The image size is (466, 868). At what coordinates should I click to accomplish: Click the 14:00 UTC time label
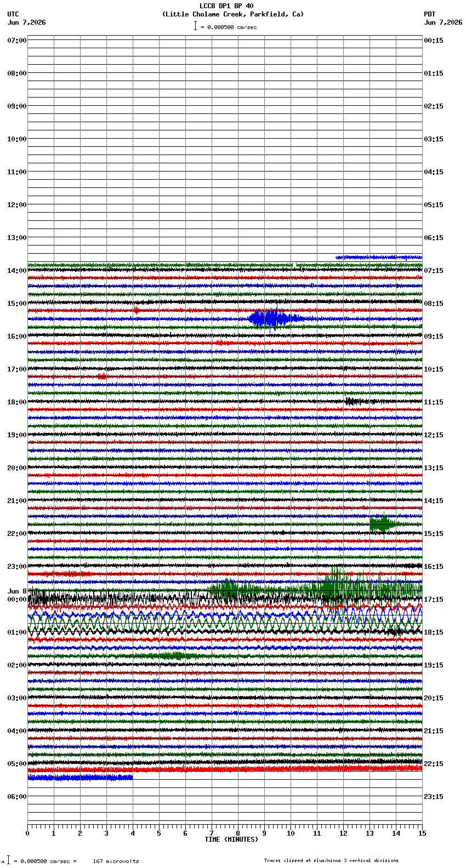click(x=17, y=271)
